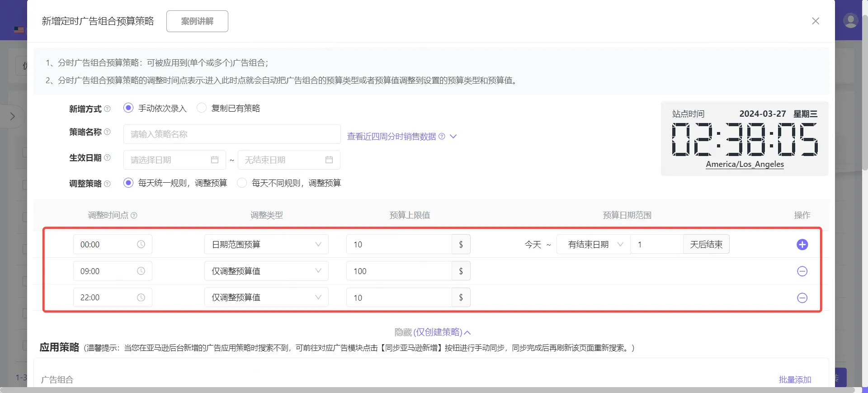Select 复制已有策略 radio option

[202, 108]
